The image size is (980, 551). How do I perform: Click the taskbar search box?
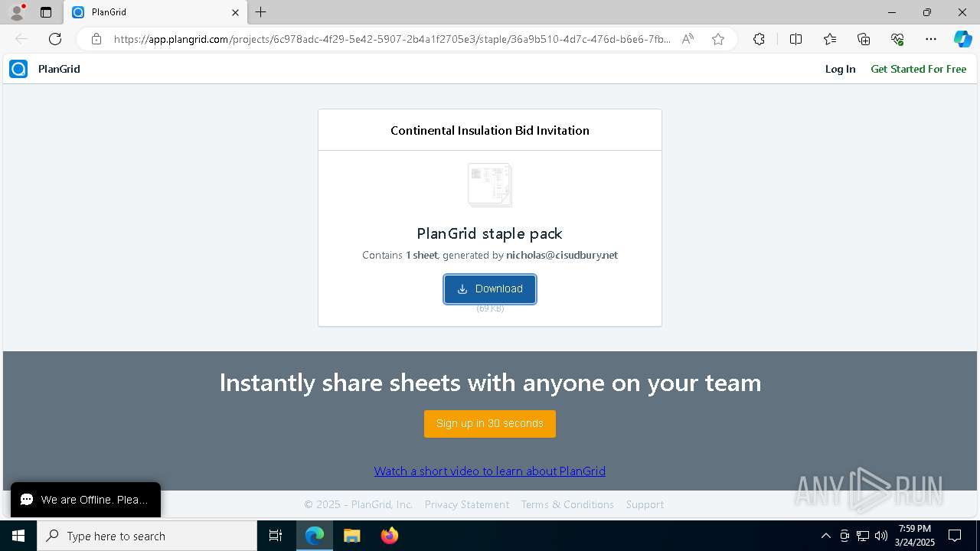(x=147, y=536)
